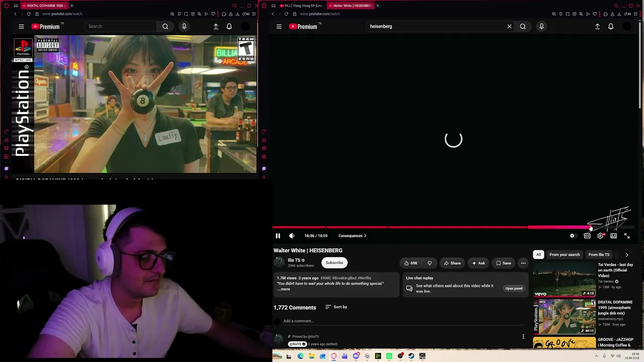Open Microsoft Edge from the taskbar
Image resolution: width=644 pixels, height=362 pixels.
300,356
